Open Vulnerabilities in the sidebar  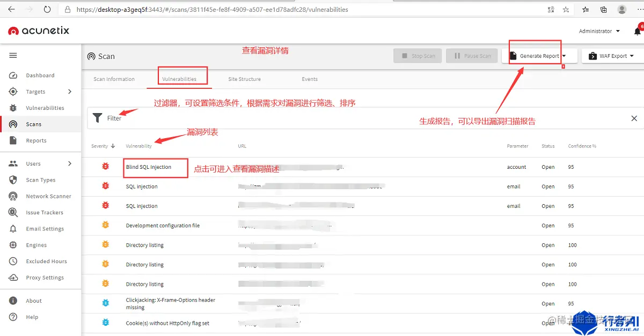[45, 108]
